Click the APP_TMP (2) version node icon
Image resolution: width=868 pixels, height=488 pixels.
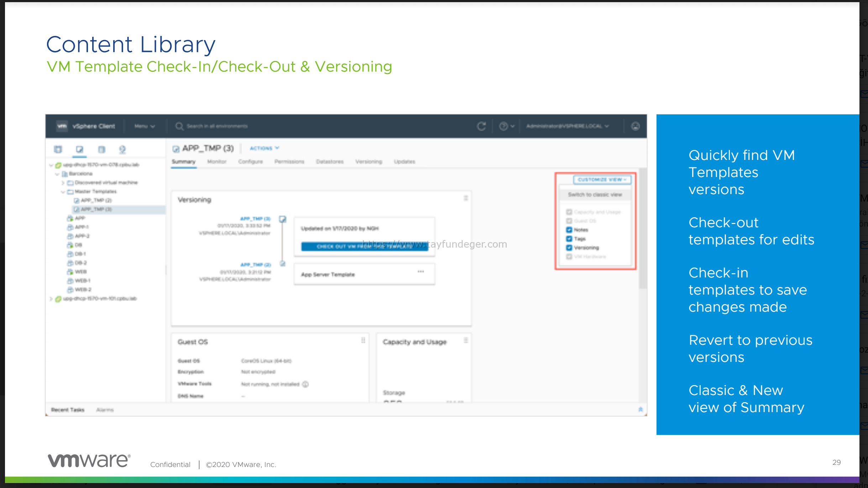283,264
